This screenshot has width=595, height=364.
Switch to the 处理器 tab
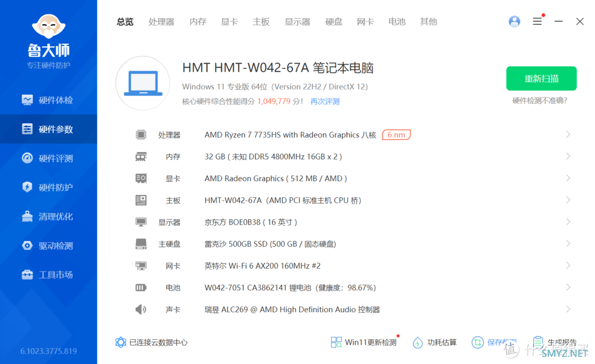[161, 22]
